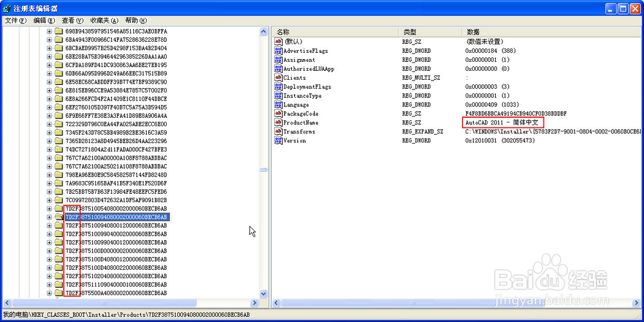Select key name 74DC7271804A2d11FADA000CF427BFE3
Image resolution: width=644 pixels, height=322 pixels.
tap(116, 149)
